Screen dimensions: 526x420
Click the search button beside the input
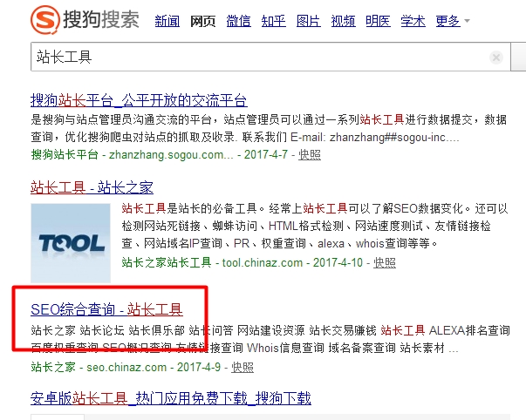[x=518, y=57]
